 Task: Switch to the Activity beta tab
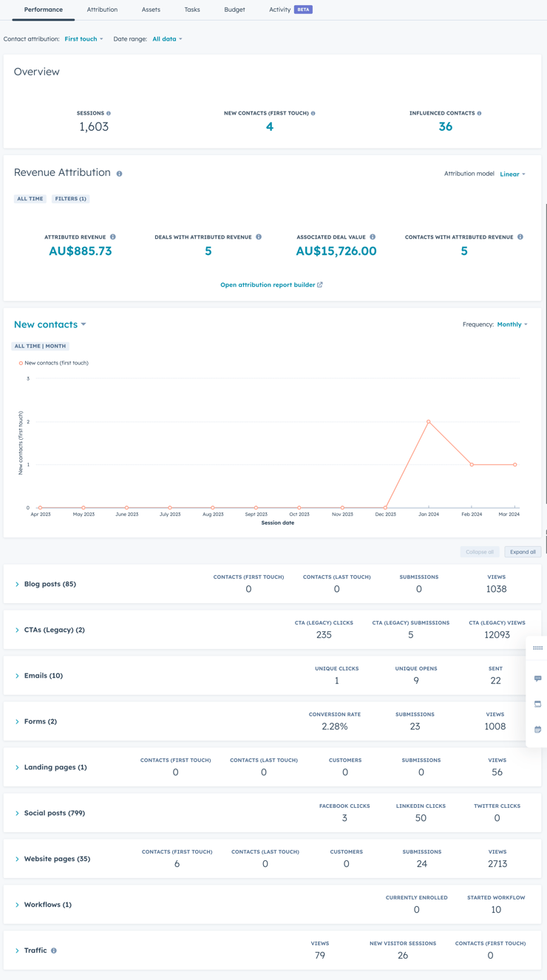[x=291, y=10]
